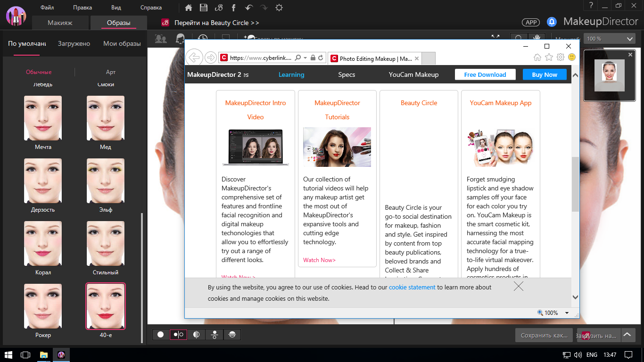Close the face thumbnail preview panel
Screen dimensions: 644x362
coord(631,55)
